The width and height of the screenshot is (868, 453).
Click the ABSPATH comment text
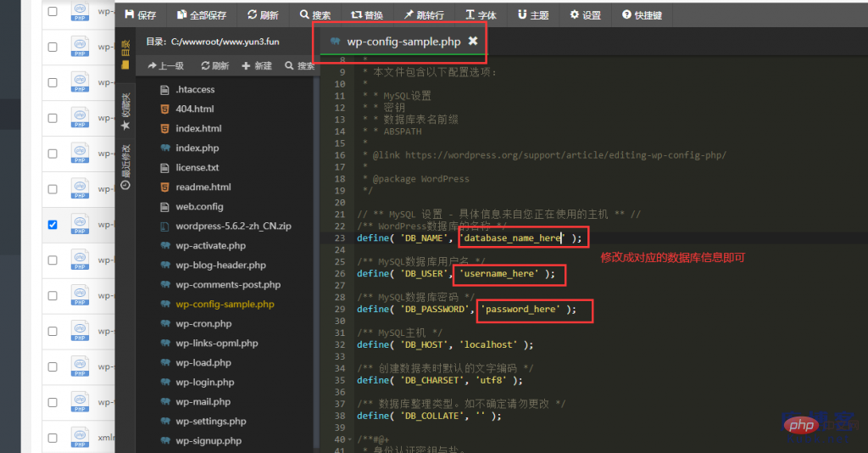click(x=403, y=131)
